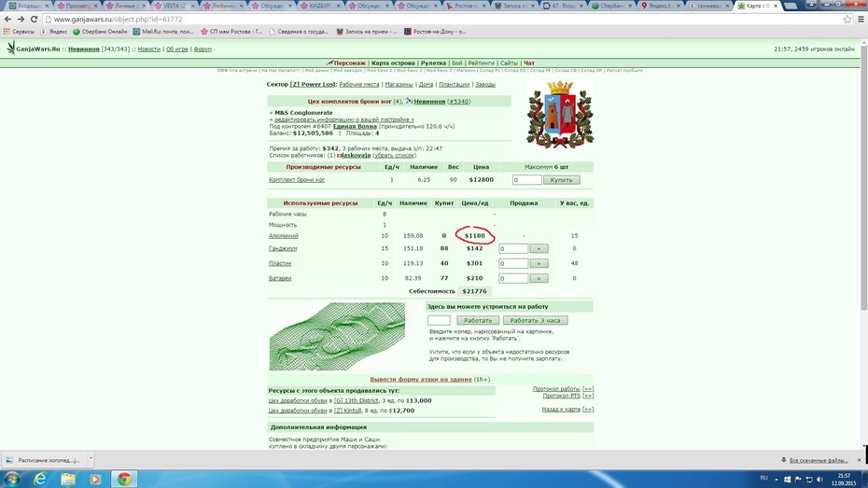This screenshot has height=488, width=868.
Task: Click the Windows Start button
Action: [x=11, y=479]
